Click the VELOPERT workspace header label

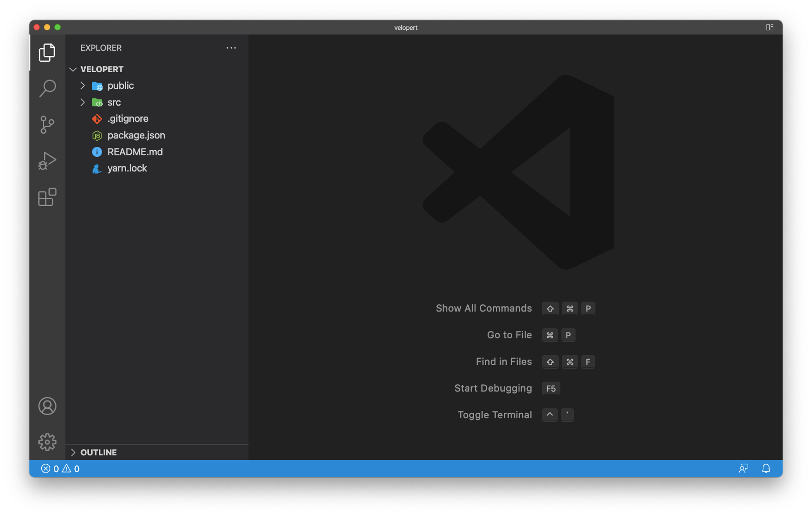coord(102,70)
